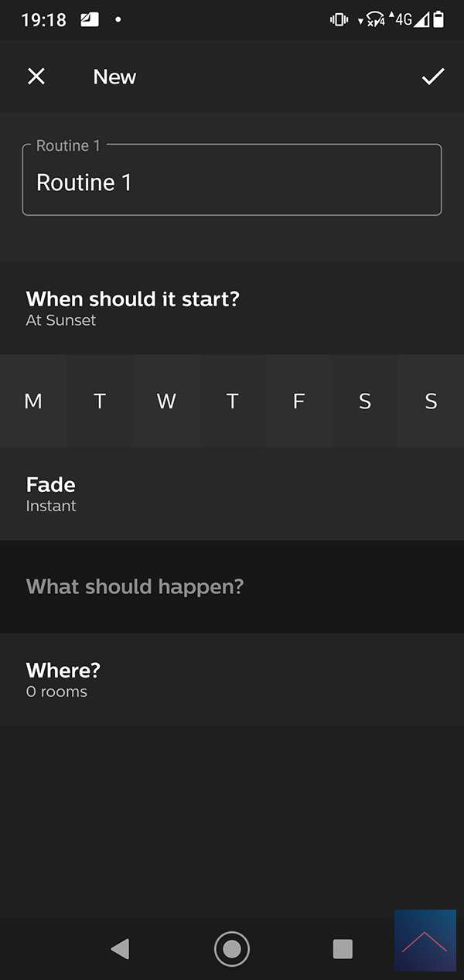Click the Routine 1 name field

tap(232, 183)
